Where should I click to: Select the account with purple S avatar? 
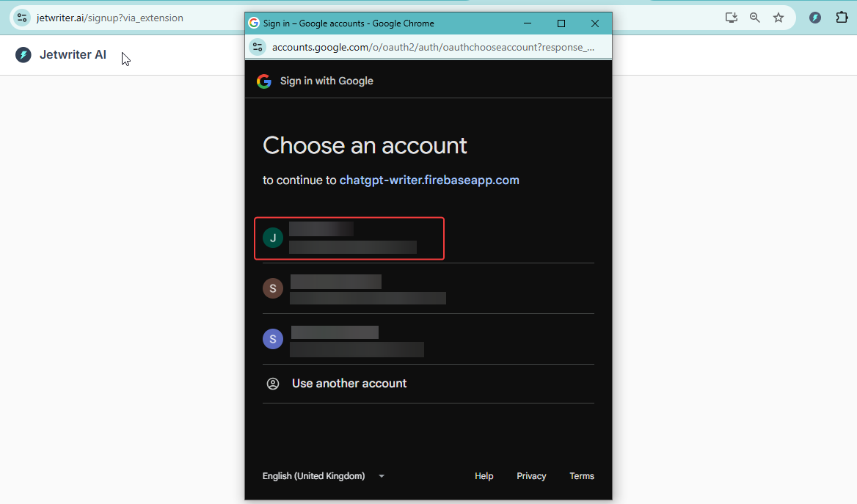428,339
